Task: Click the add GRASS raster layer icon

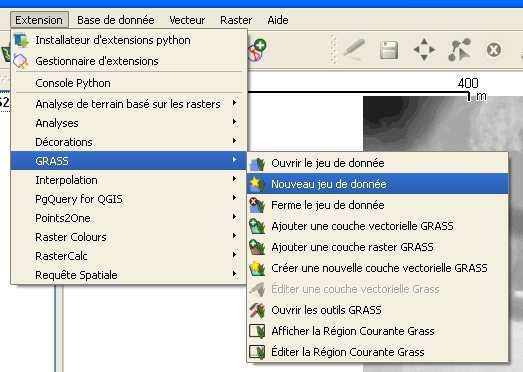Action: 257,247
